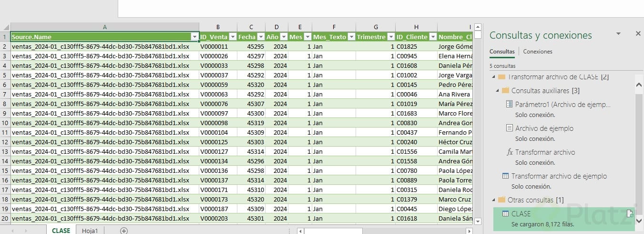
Task: Switch to the Consultas tab
Action: coord(502,52)
